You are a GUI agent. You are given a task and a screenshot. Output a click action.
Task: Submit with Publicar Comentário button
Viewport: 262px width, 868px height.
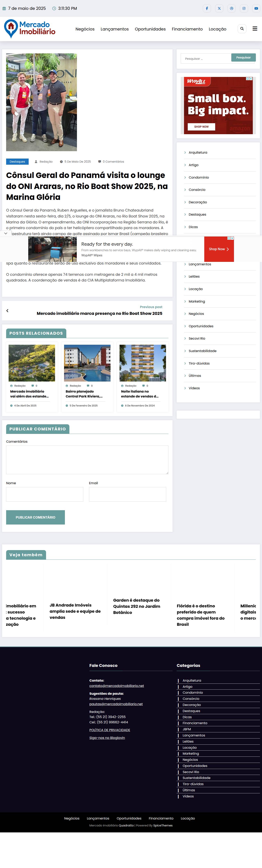pos(35,517)
